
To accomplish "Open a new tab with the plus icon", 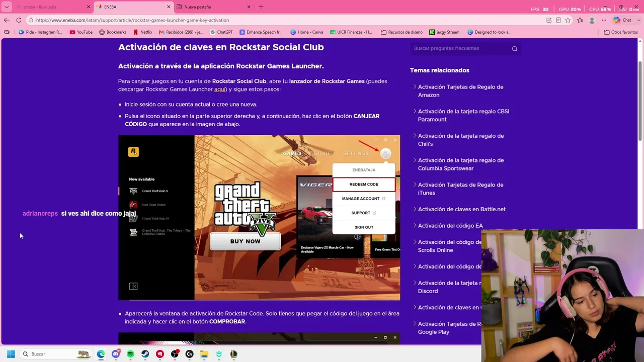I will coord(261,7).
